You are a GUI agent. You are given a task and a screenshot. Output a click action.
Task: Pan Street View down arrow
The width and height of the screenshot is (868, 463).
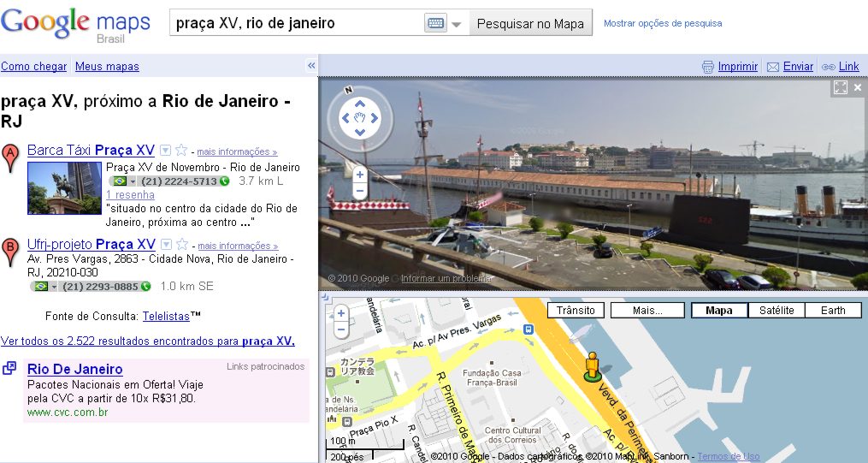click(360, 132)
